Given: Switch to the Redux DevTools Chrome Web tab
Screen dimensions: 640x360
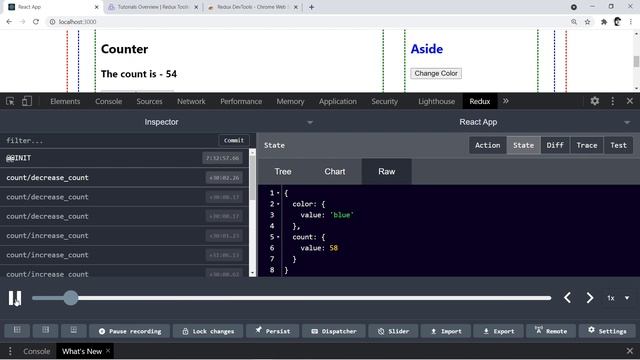Looking at the screenshot, I should [253, 7].
